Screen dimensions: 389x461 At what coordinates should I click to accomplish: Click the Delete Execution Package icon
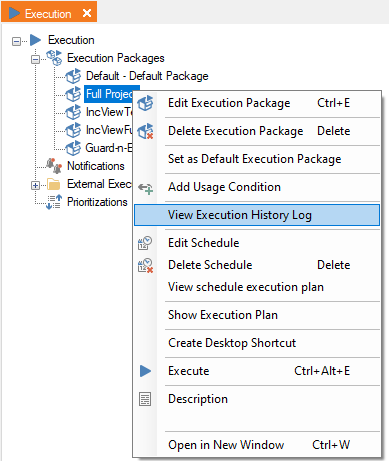click(x=145, y=131)
